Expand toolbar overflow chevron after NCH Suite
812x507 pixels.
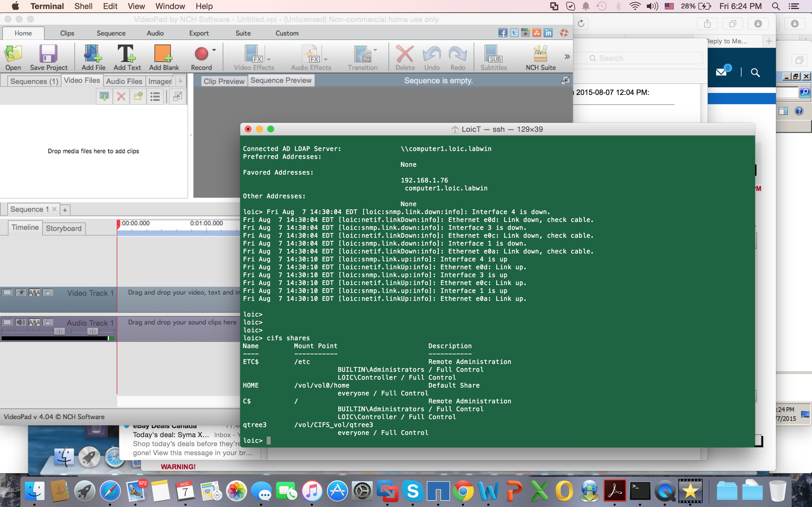pos(567,56)
